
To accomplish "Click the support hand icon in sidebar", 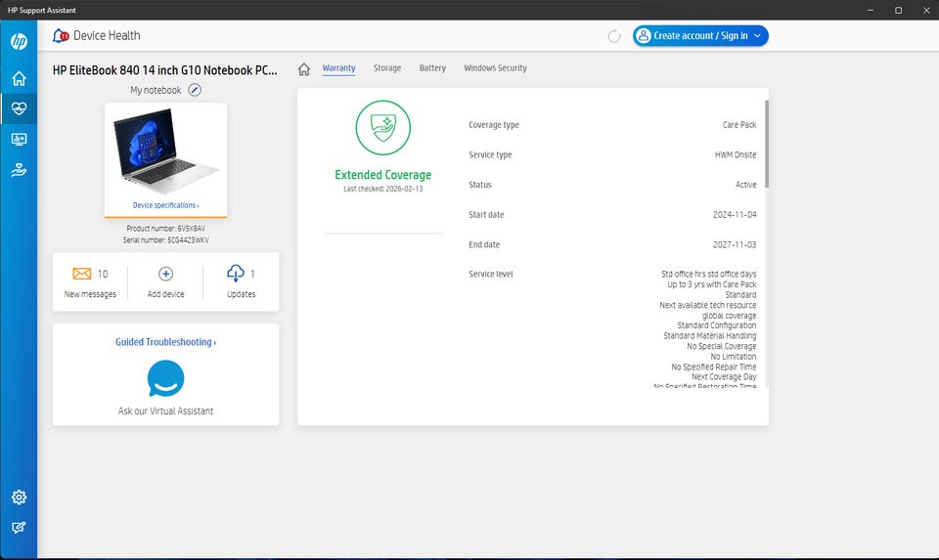I will click(19, 169).
